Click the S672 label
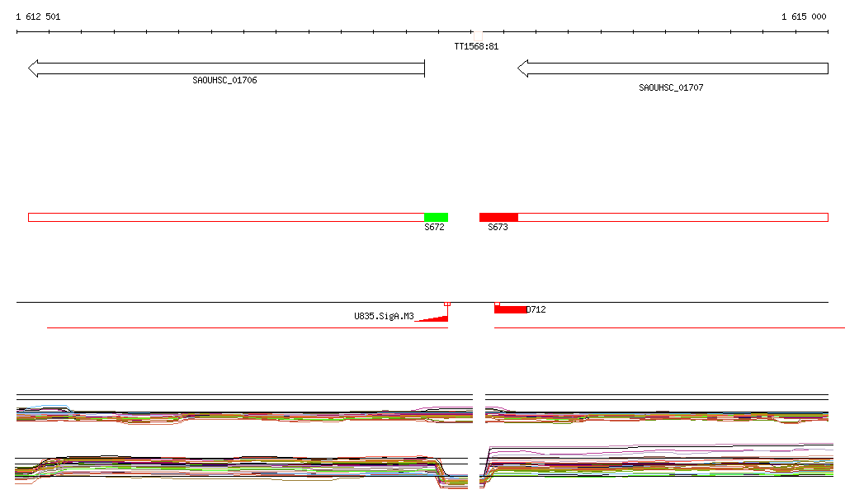Image resolution: width=845 pixels, height=504 pixels. (x=434, y=227)
